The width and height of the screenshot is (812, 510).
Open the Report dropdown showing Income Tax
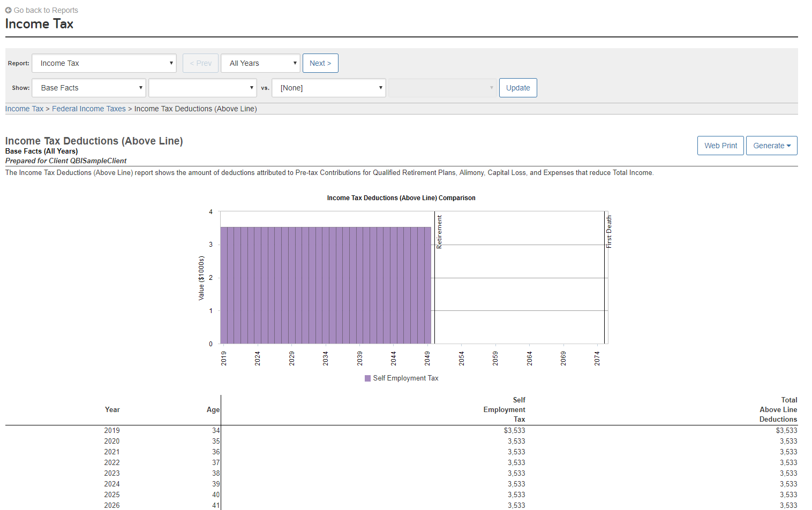[x=104, y=63]
